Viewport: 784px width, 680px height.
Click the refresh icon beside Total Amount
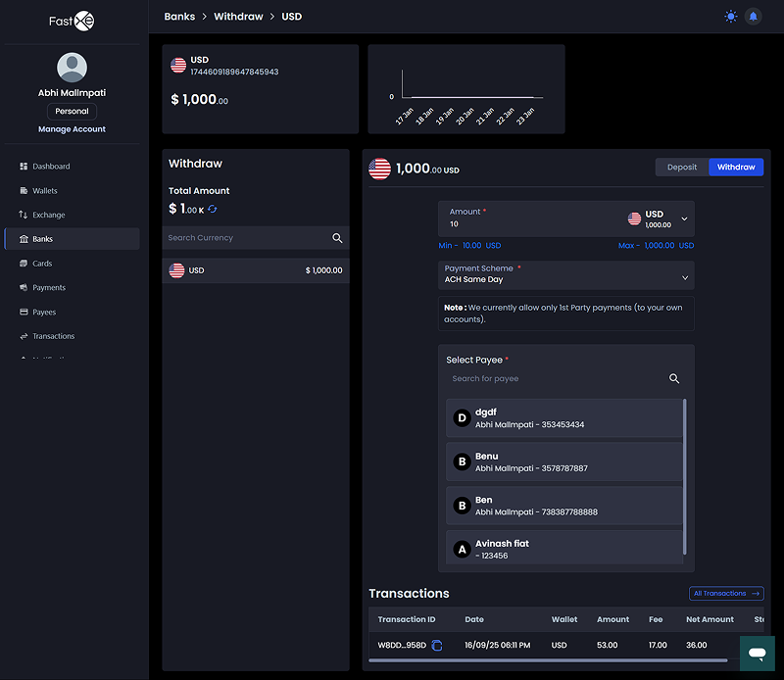point(213,210)
